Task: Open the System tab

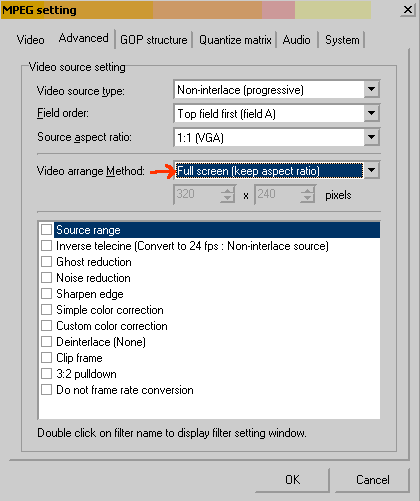Action: click(342, 40)
